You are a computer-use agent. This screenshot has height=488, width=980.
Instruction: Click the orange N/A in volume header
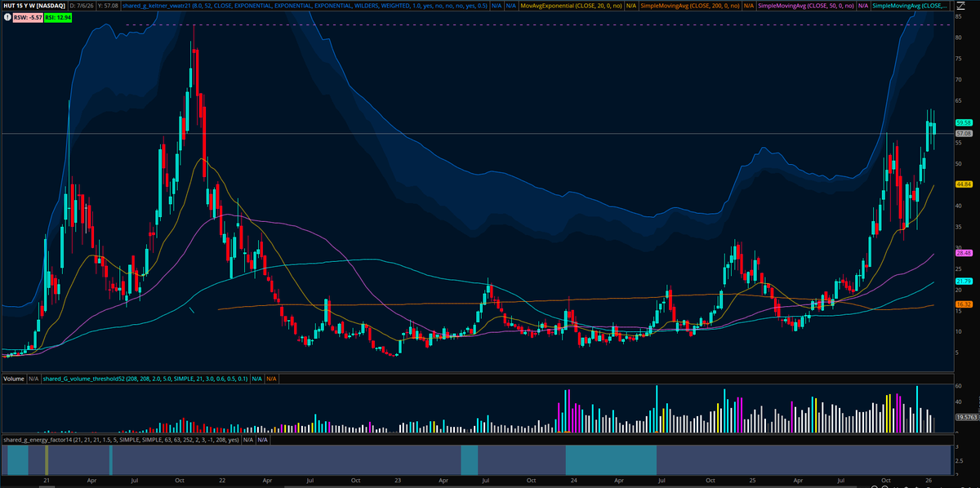tap(271, 379)
